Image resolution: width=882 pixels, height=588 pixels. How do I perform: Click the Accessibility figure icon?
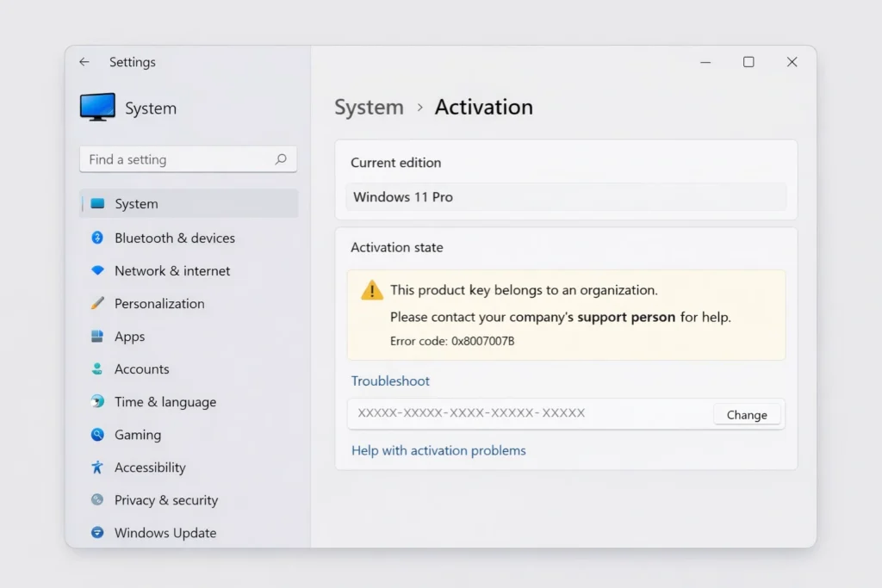pos(97,467)
